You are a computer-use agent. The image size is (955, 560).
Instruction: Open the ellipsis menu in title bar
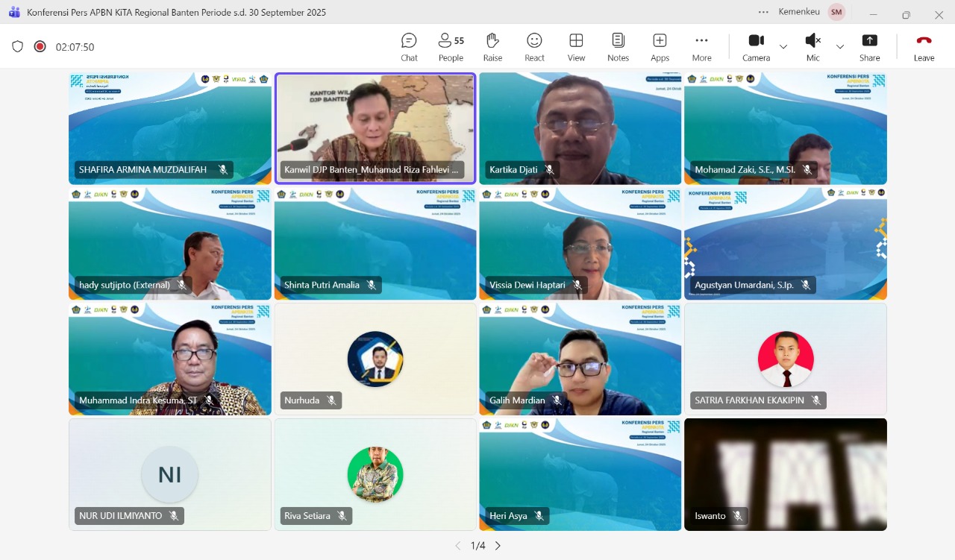763,12
